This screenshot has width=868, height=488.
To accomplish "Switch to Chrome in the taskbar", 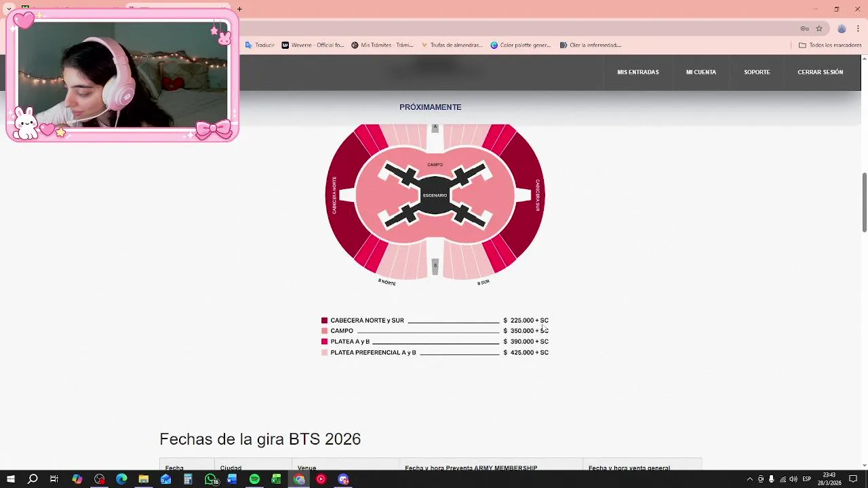I will [299, 479].
